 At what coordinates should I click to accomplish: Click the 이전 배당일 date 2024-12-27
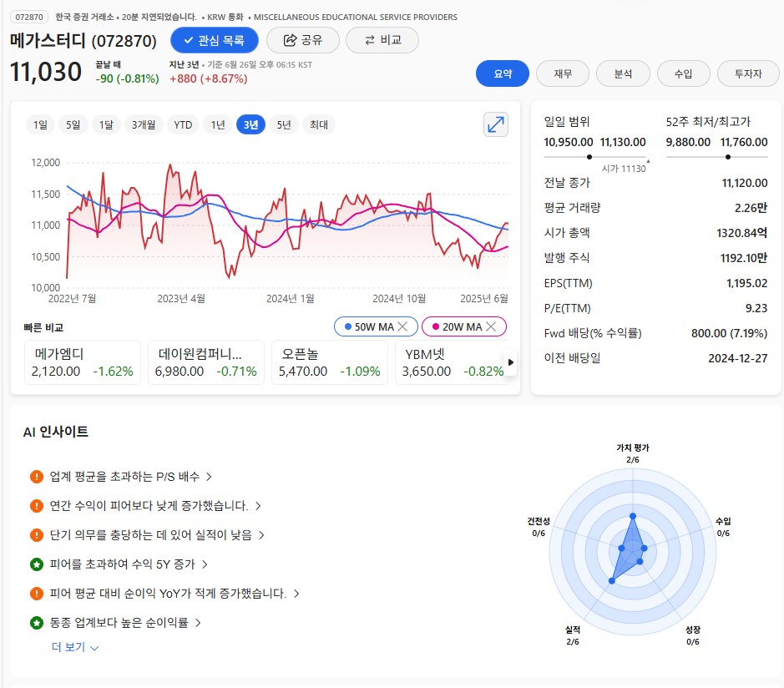click(738, 358)
